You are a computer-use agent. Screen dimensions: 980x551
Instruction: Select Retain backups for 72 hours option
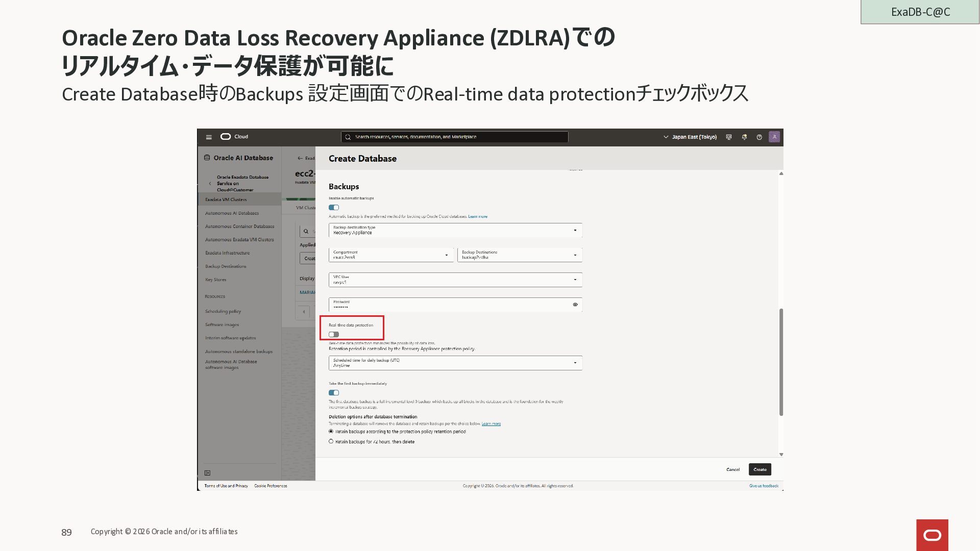pyautogui.click(x=331, y=441)
